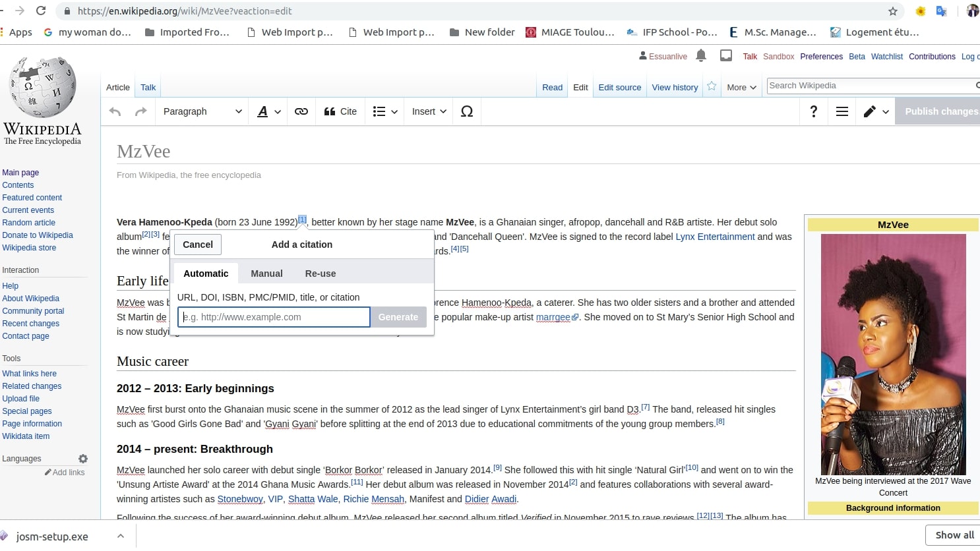
Task: Open Related changes in Tools
Action: point(32,386)
